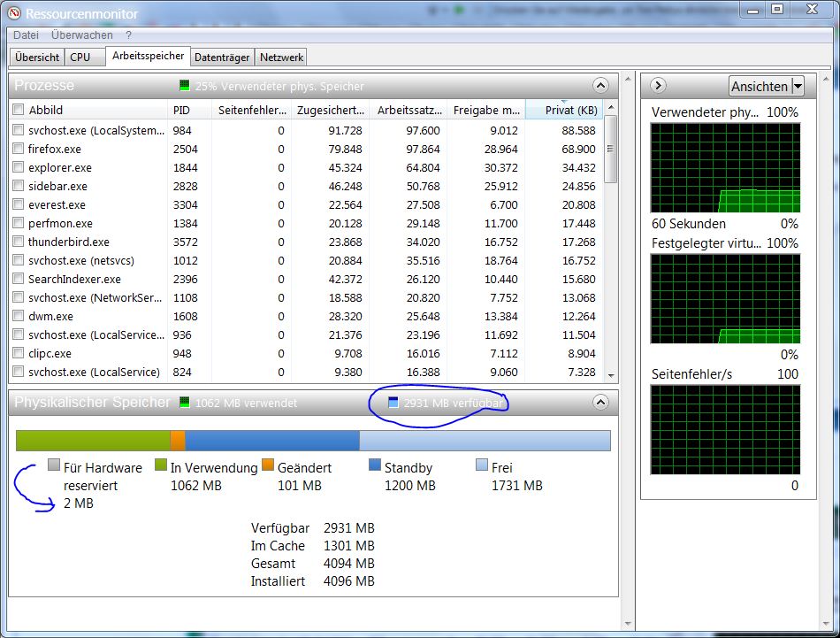The height and width of the screenshot is (638, 840).
Task: Click the green In Verwendung legend square
Action: (x=161, y=465)
